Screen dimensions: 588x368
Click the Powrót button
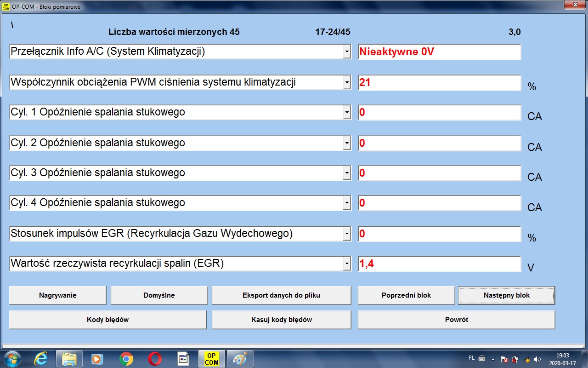coord(456,320)
